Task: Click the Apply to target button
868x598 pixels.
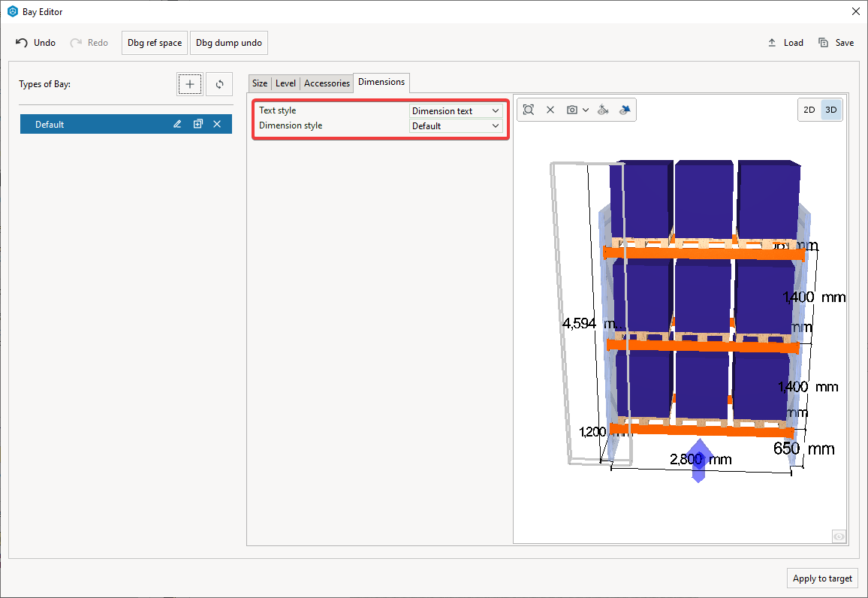Action: point(822,578)
